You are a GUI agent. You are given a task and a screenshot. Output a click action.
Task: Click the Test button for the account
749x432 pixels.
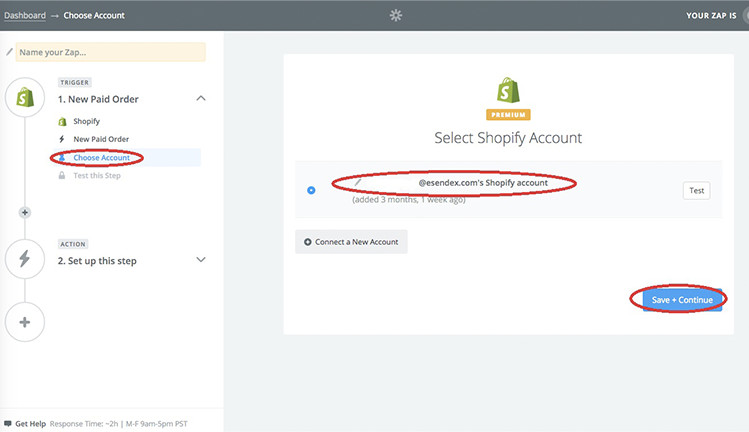(x=696, y=190)
